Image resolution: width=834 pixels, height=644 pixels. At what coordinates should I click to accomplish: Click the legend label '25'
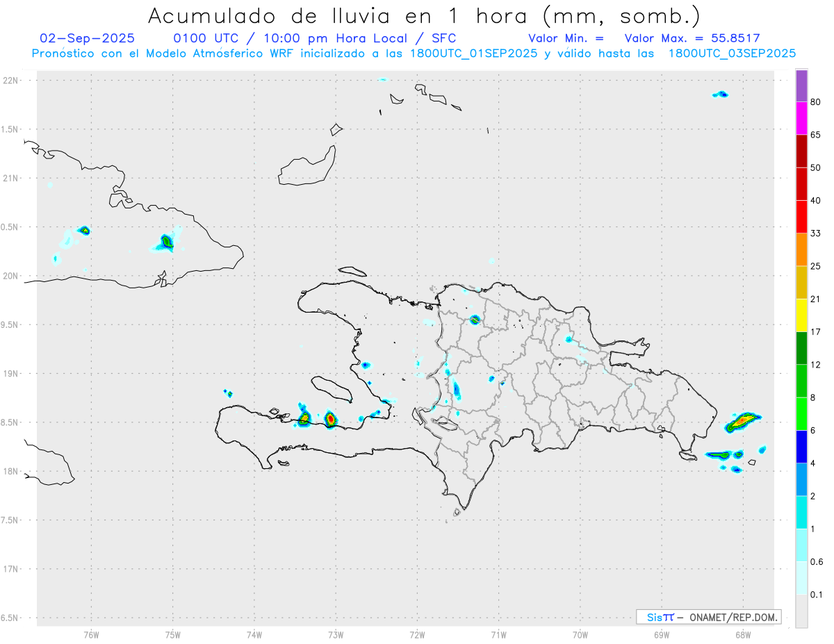pyautogui.click(x=815, y=266)
